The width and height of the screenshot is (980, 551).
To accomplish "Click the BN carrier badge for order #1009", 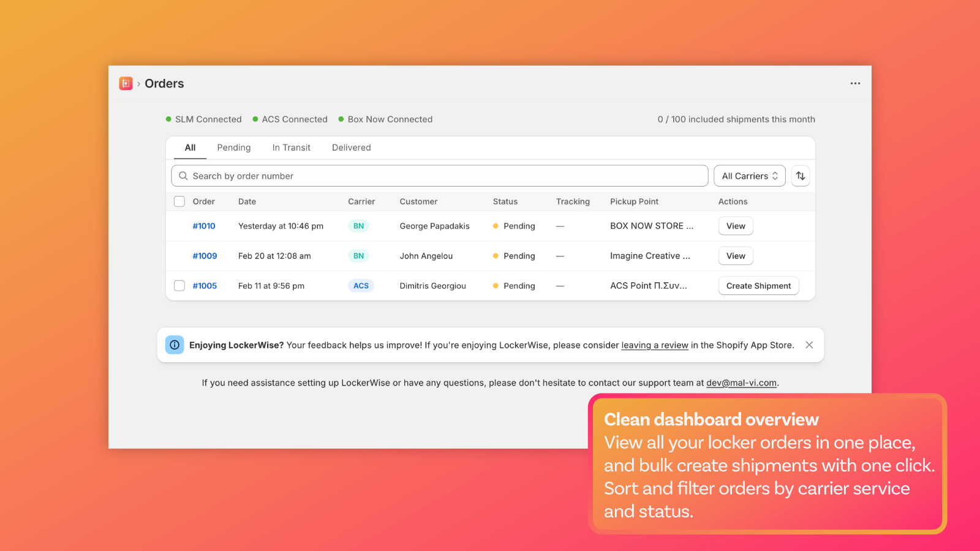I will [358, 256].
